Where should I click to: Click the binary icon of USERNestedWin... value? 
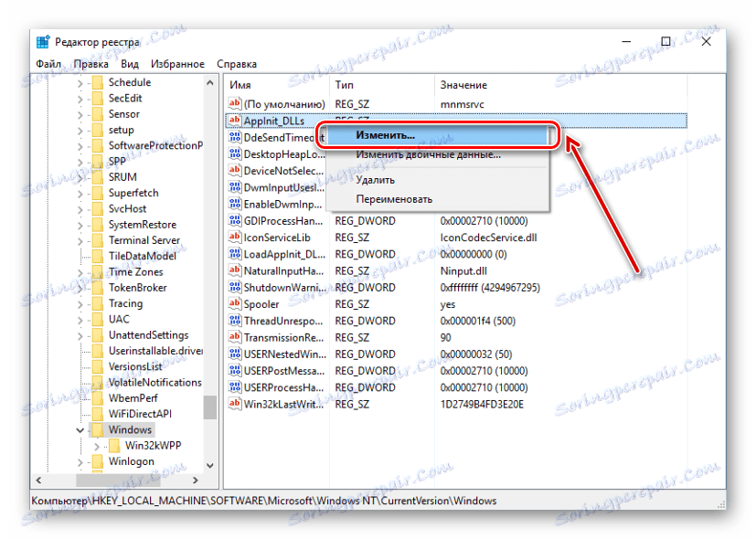tap(234, 354)
